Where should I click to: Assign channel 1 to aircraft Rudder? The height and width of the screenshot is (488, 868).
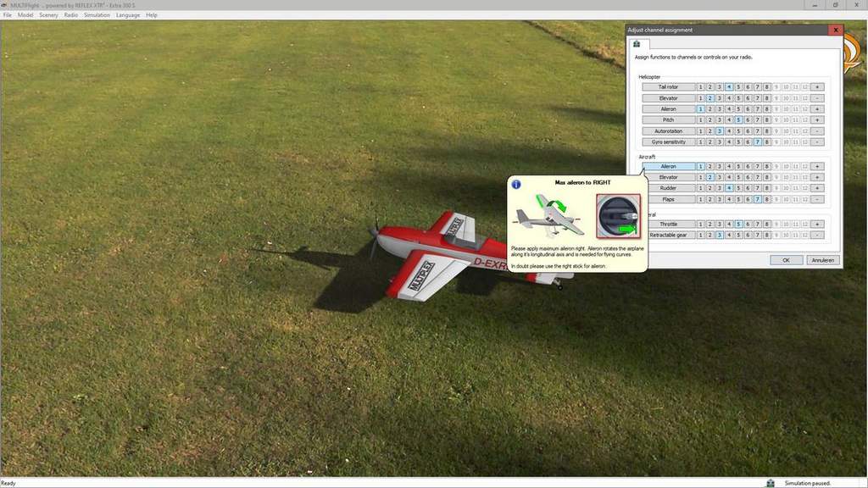(x=701, y=188)
